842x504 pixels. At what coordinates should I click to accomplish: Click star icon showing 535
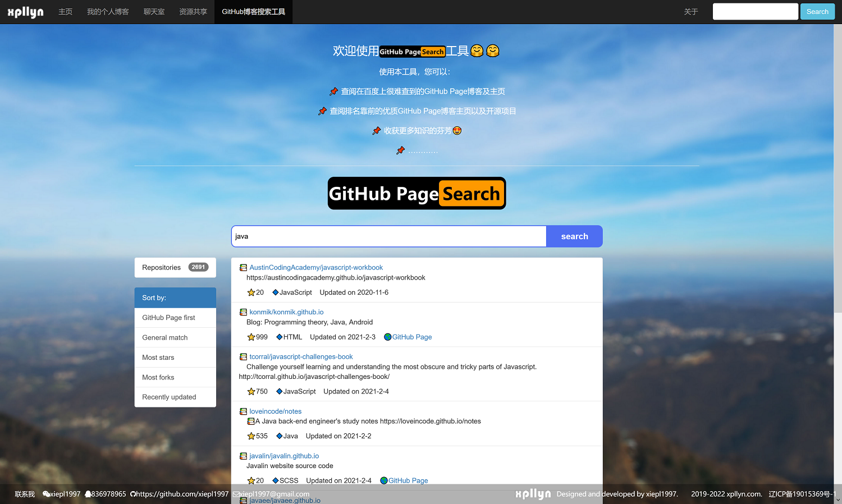251,436
